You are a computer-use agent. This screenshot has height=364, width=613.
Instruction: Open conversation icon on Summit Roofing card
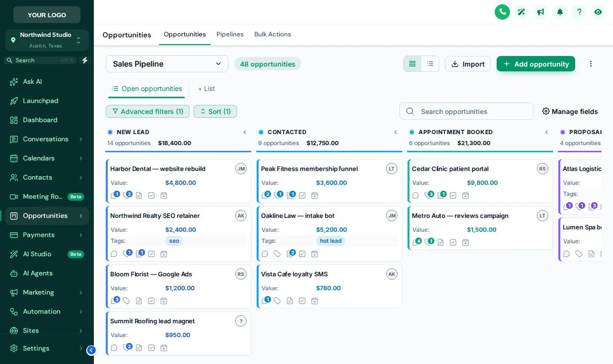(114, 348)
